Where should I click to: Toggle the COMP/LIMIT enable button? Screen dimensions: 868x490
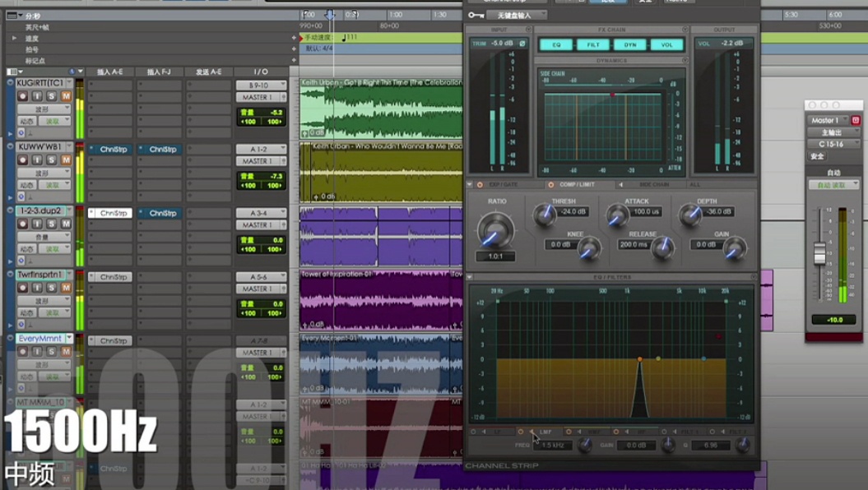pos(551,185)
